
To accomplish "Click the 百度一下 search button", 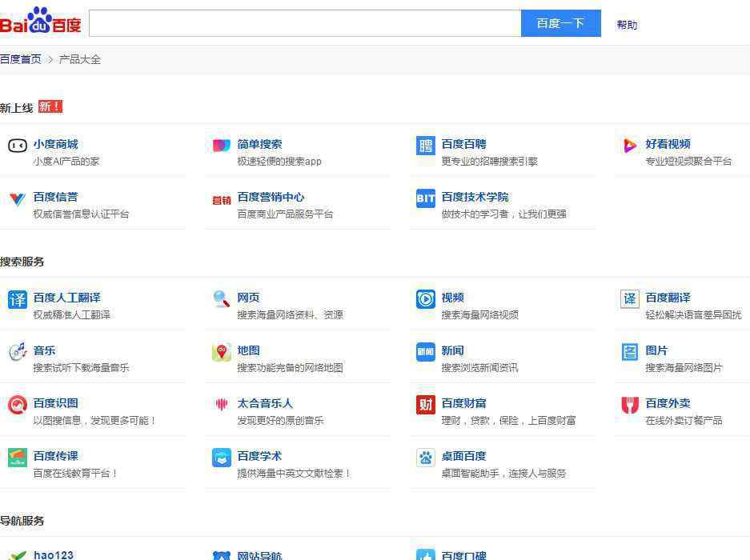I will (x=560, y=23).
